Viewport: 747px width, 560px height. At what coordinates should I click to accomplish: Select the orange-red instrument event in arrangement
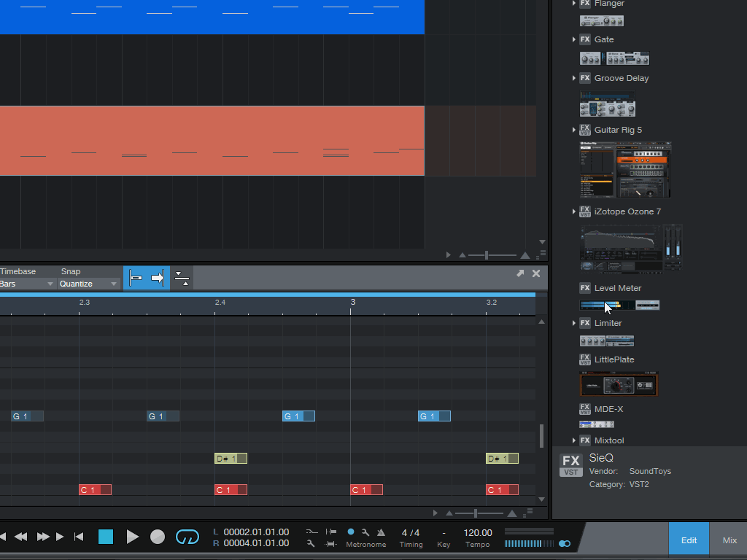point(212,141)
